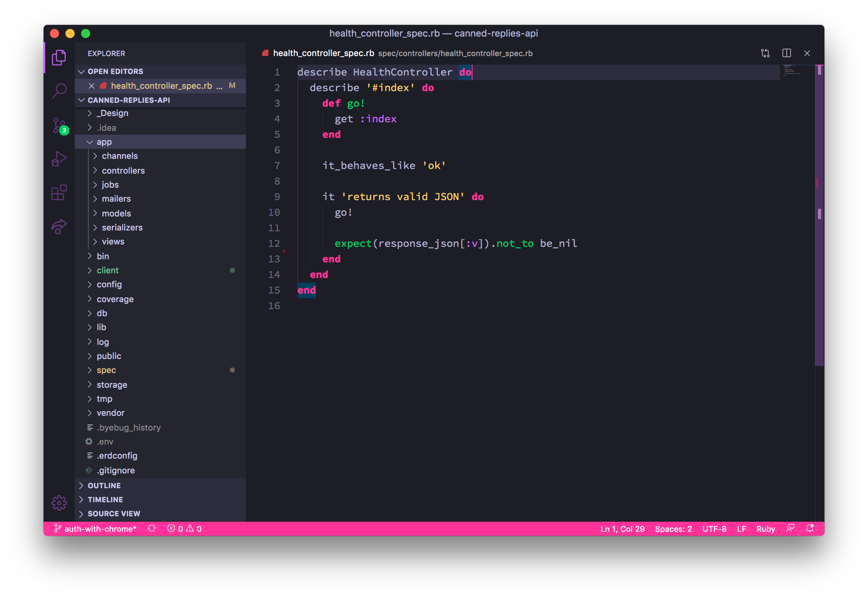The width and height of the screenshot is (868, 598).
Task: Expand the controllers folder
Action: coord(123,171)
